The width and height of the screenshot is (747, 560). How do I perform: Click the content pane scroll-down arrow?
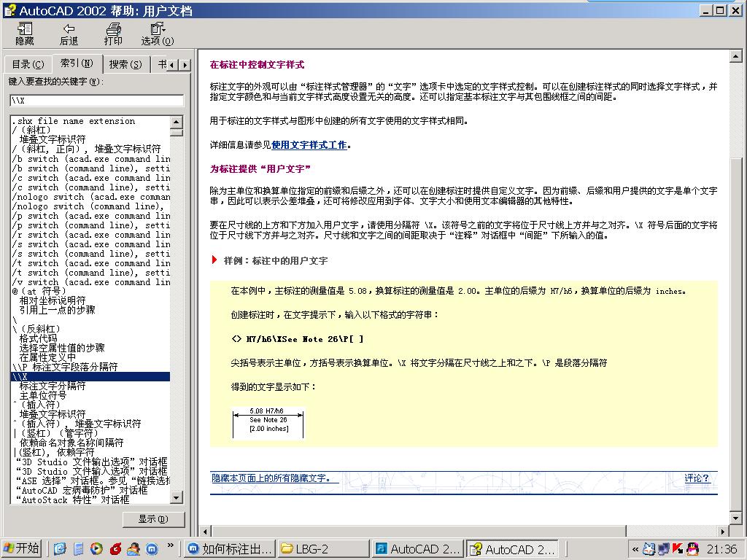coord(735,518)
